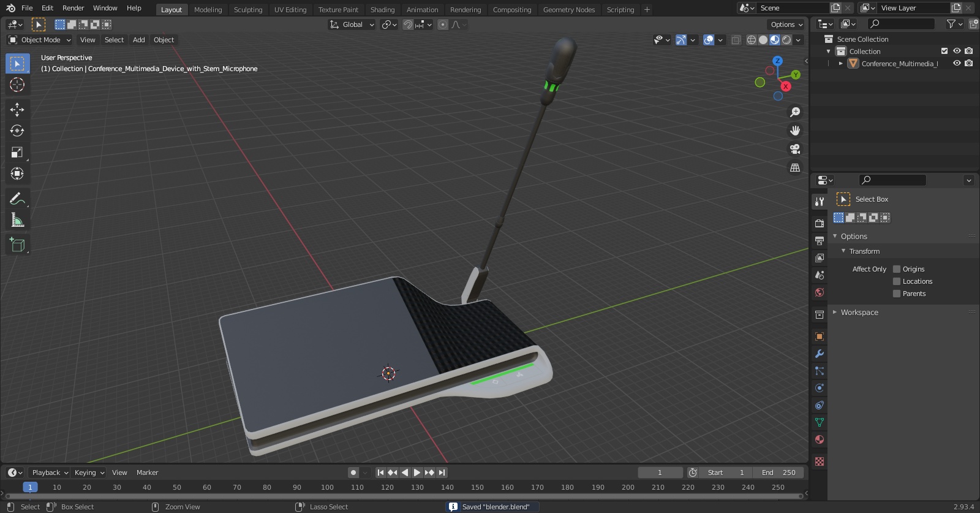The width and height of the screenshot is (980, 513).
Task: Hide Conference_Multimedia object with eye icon
Action: pos(957,64)
